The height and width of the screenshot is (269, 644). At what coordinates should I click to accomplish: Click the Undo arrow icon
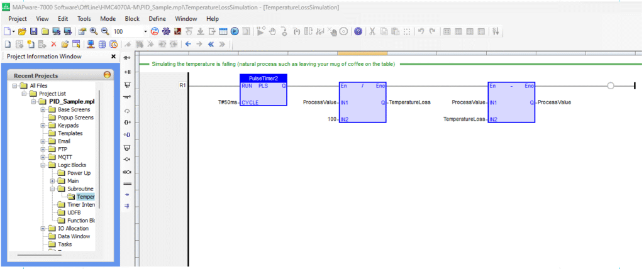(421, 31)
